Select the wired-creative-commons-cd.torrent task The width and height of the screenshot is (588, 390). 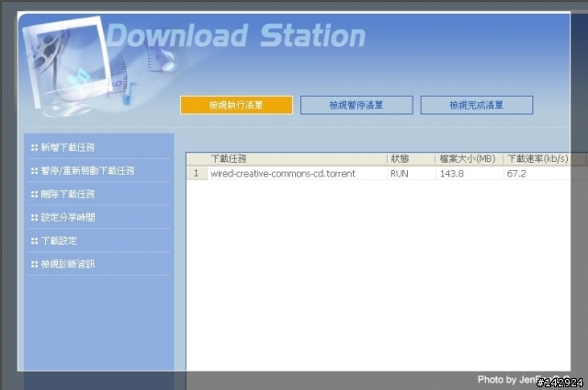(x=283, y=174)
